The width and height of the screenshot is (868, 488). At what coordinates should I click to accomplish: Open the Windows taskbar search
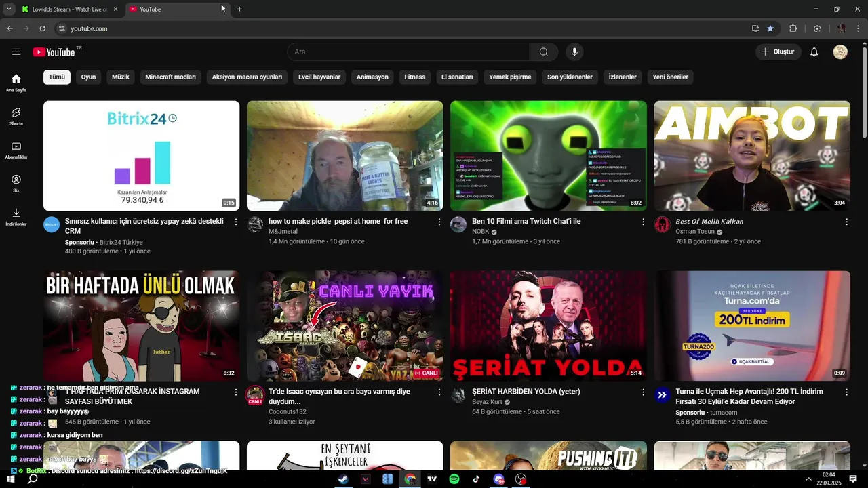point(33,479)
